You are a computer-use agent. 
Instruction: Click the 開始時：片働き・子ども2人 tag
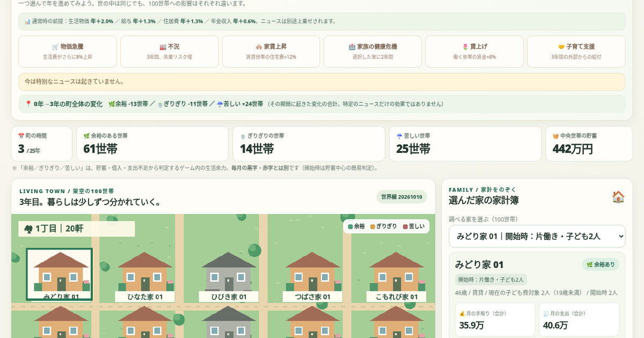(x=491, y=280)
